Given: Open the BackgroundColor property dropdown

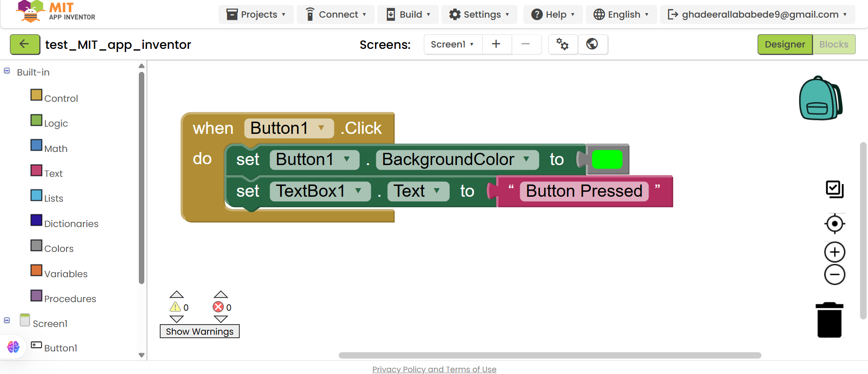Looking at the screenshot, I should tap(457, 160).
